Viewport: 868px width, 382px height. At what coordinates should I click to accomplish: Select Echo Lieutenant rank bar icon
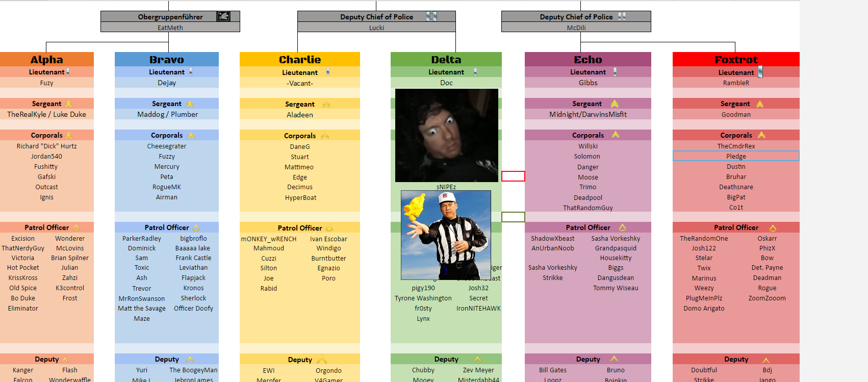click(x=615, y=72)
